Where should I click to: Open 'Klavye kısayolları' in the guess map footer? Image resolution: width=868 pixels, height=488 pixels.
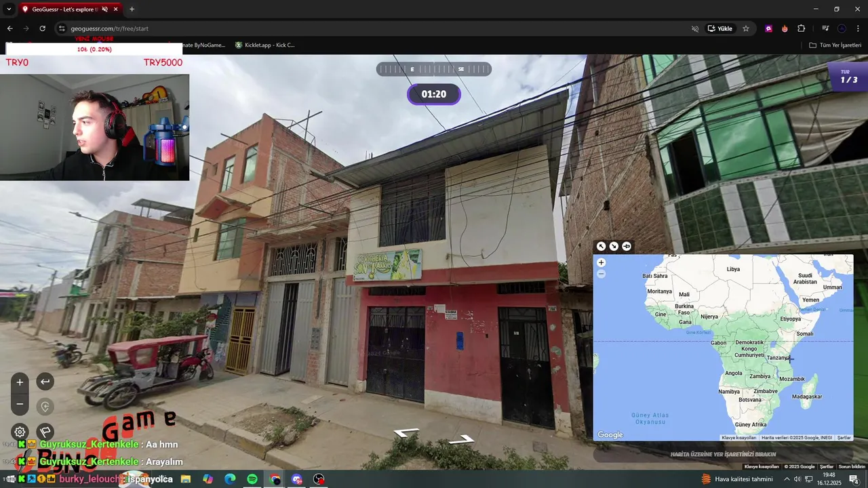click(x=738, y=438)
